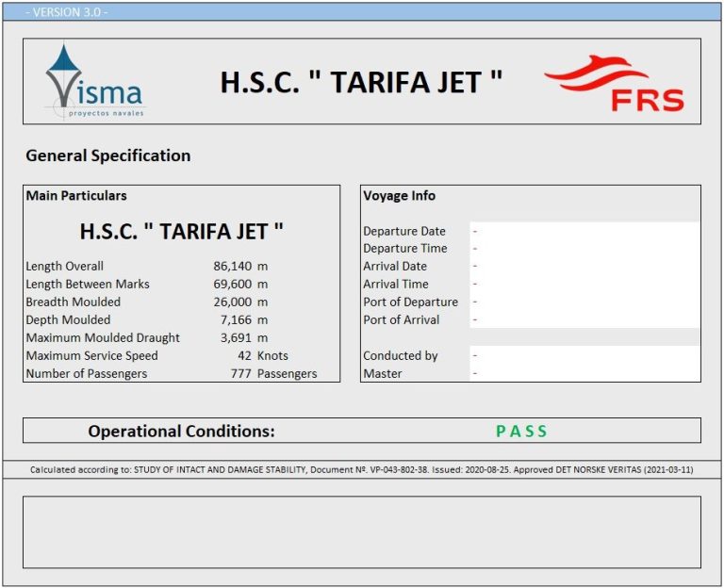Click the Length Between Marks value 69,600
This screenshot has height=588, width=724.
point(232,284)
